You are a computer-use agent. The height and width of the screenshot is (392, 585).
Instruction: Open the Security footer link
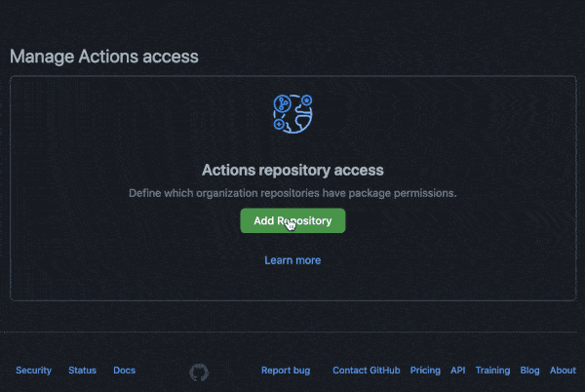click(x=33, y=371)
